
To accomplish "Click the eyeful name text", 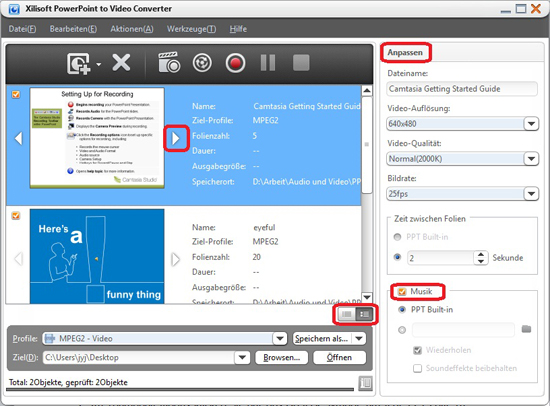I will (x=264, y=227).
